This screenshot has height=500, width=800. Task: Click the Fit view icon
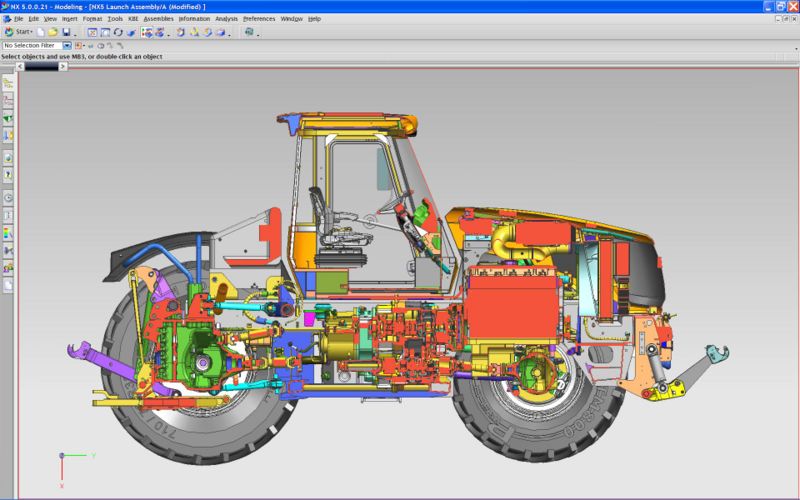[92, 32]
